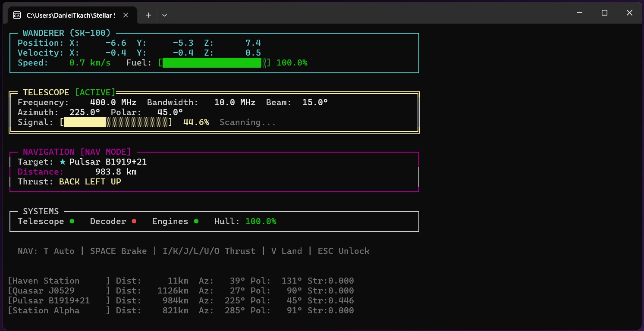Click the terminal icon in the tab
This screenshot has width=644, height=331.
(x=17, y=15)
